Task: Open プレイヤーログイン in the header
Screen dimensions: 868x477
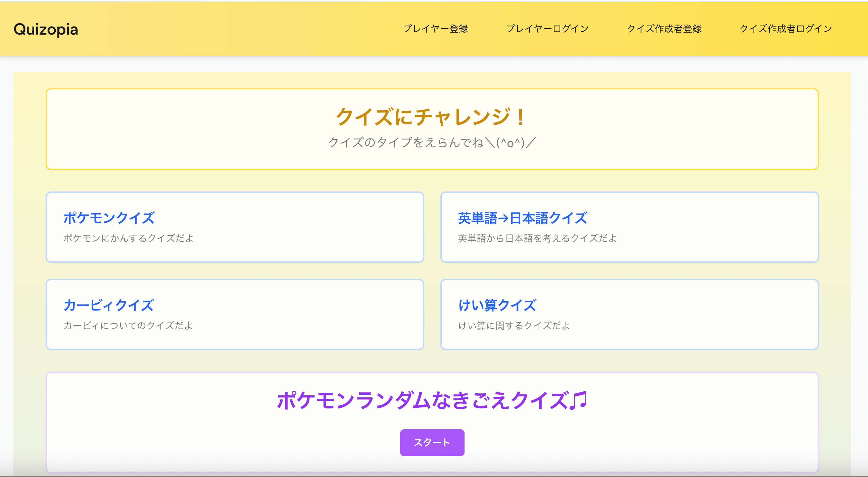Action: click(x=547, y=29)
